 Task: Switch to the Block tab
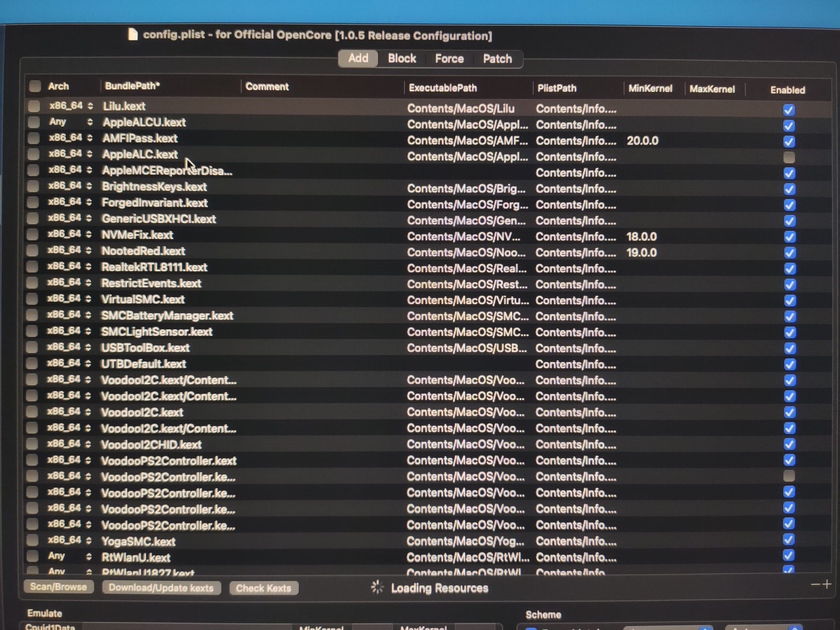pos(402,58)
